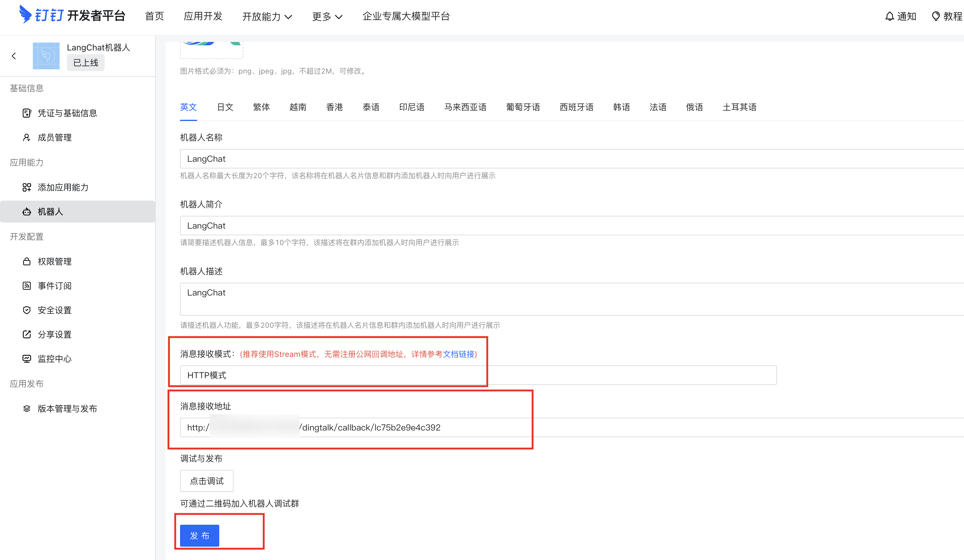This screenshot has height=560, width=964.
Task: Expand the 更多 dropdown in top navigation
Action: 327,16
